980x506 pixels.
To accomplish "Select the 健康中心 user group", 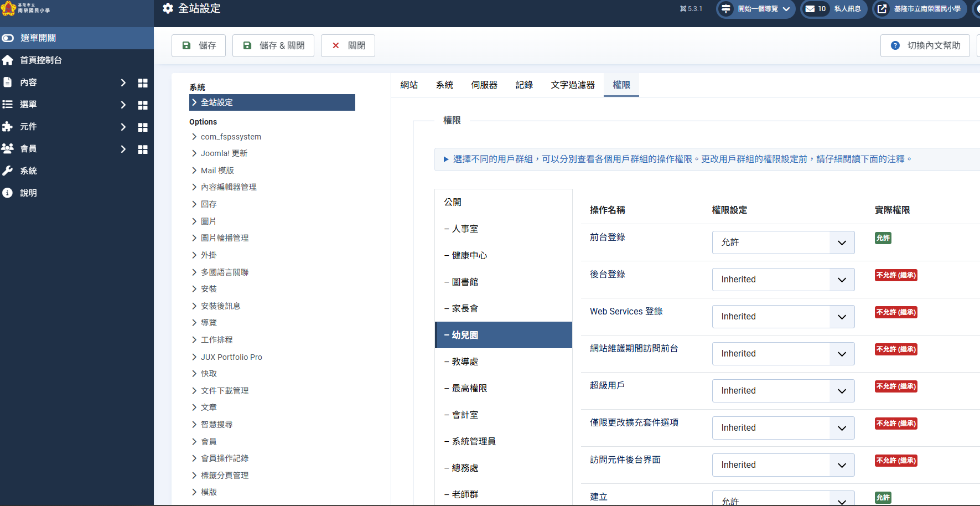I will click(504, 255).
